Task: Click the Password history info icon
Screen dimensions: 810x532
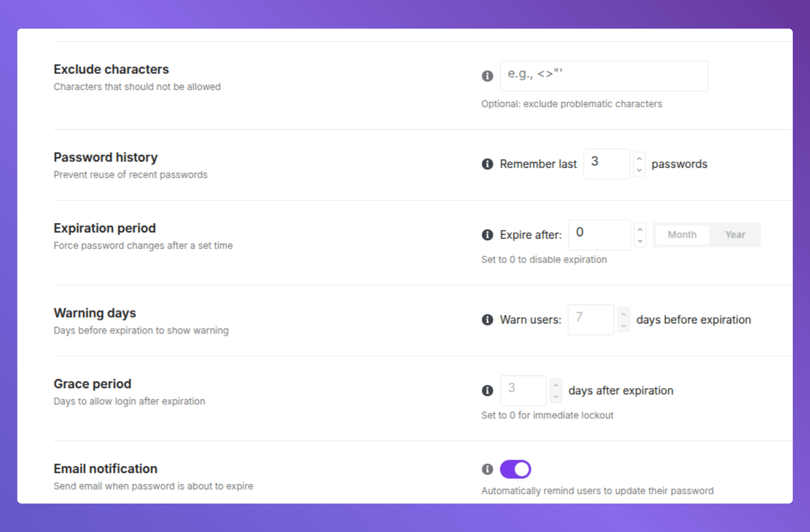Action: point(487,164)
